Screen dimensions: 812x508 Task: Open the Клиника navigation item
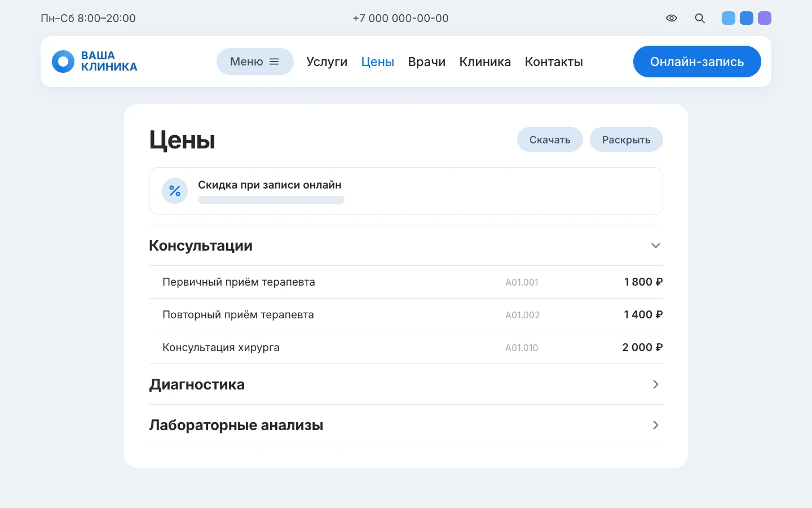tap(485, 62)
